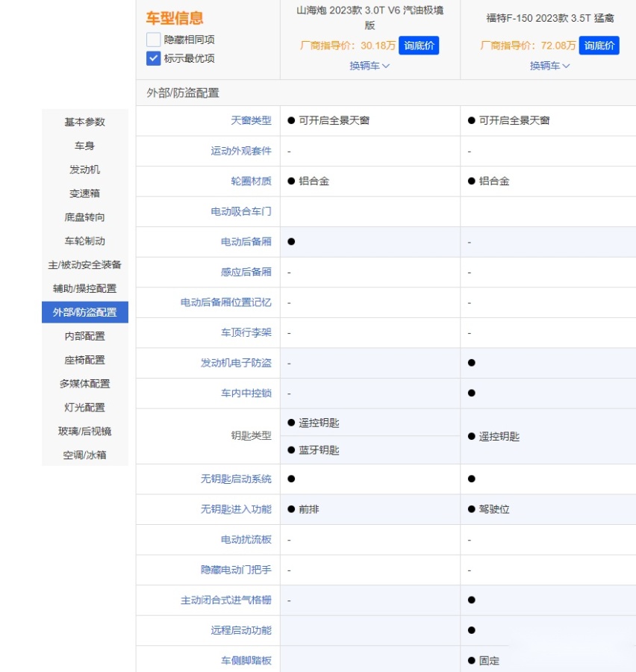Screen dimensions: 636x672
Task: Select 辅助/操控配置 in the sidebar
Action: 85,288
